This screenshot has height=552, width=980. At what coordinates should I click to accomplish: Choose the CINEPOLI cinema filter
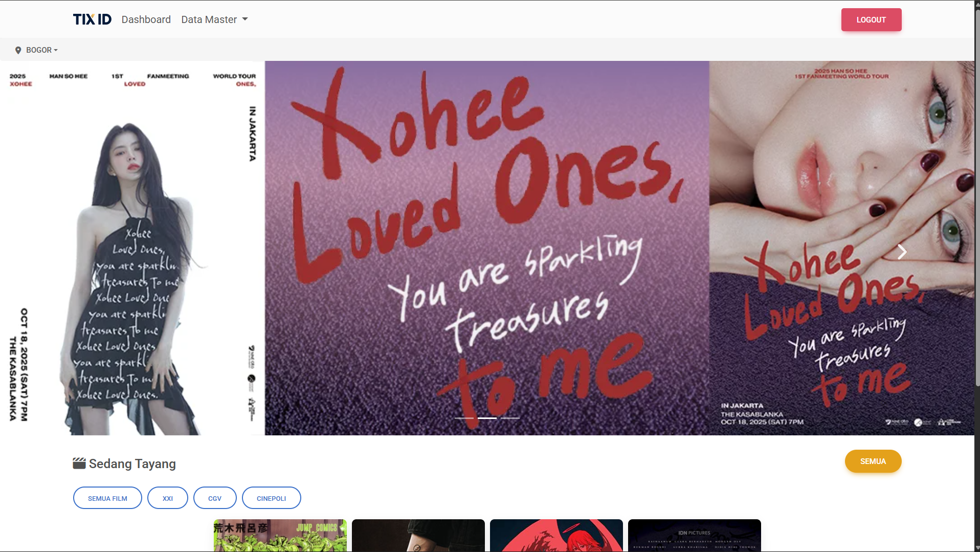[271, 498]
